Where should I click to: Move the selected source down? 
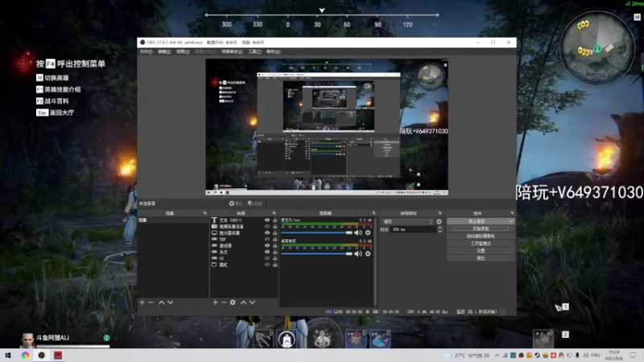coord(252,302)
